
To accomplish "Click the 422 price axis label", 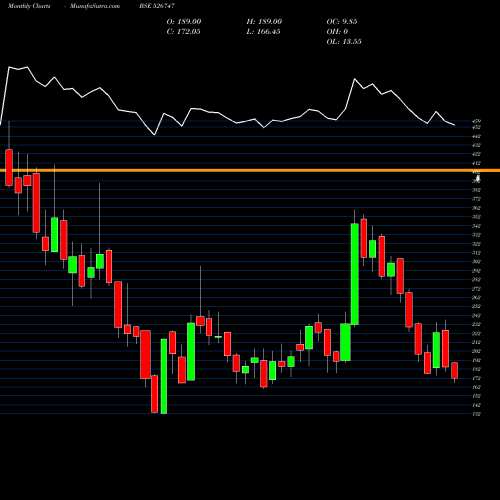I will pyautogui.click(x=476, y=154).
